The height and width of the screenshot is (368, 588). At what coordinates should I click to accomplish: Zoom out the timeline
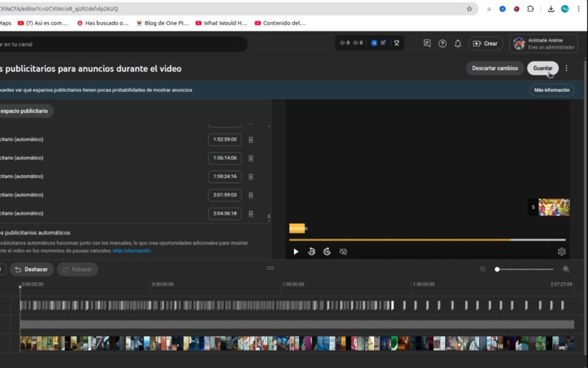coord(483,269)
